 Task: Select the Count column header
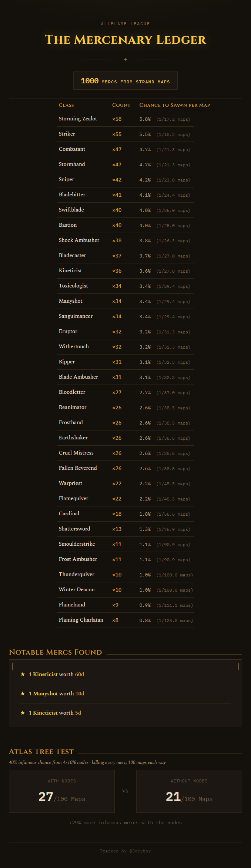click(121, 105)
